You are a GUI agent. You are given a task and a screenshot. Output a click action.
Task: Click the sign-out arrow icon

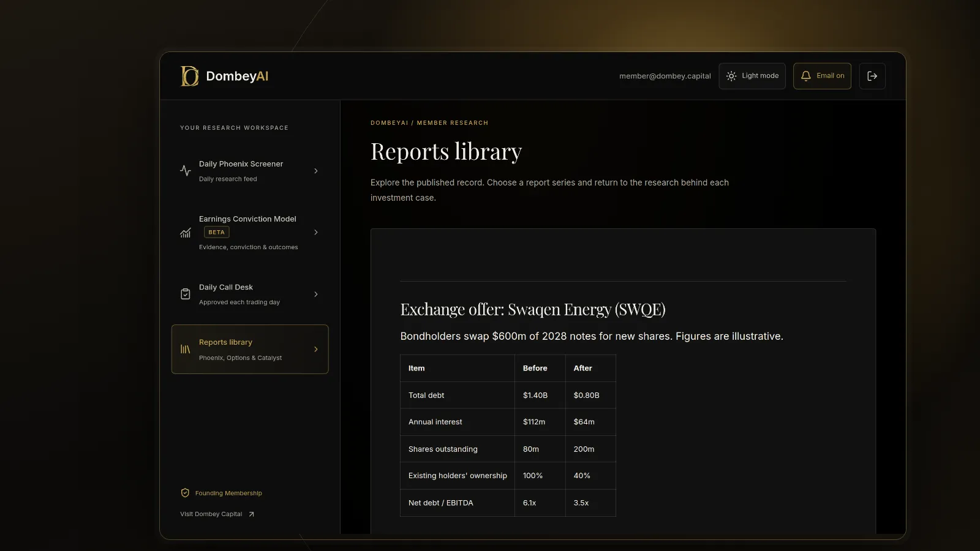[872, 76]
